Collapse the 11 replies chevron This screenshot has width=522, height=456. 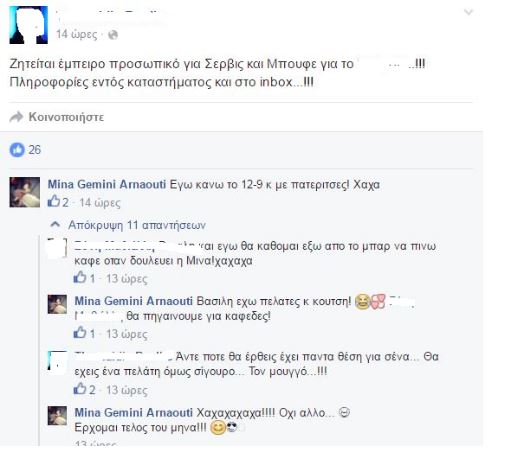click(55, 225)
